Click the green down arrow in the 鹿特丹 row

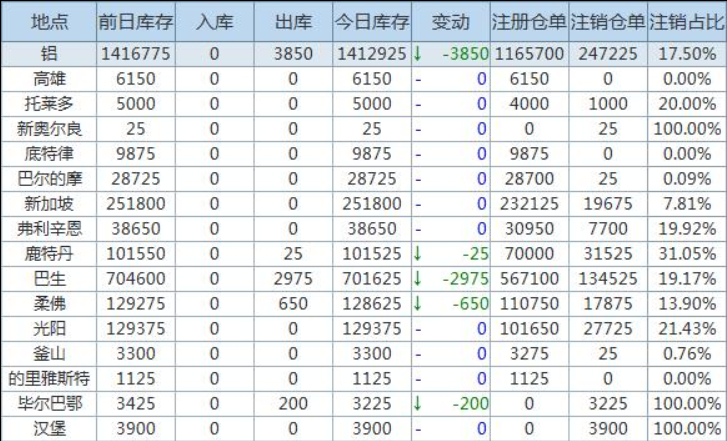417,253
